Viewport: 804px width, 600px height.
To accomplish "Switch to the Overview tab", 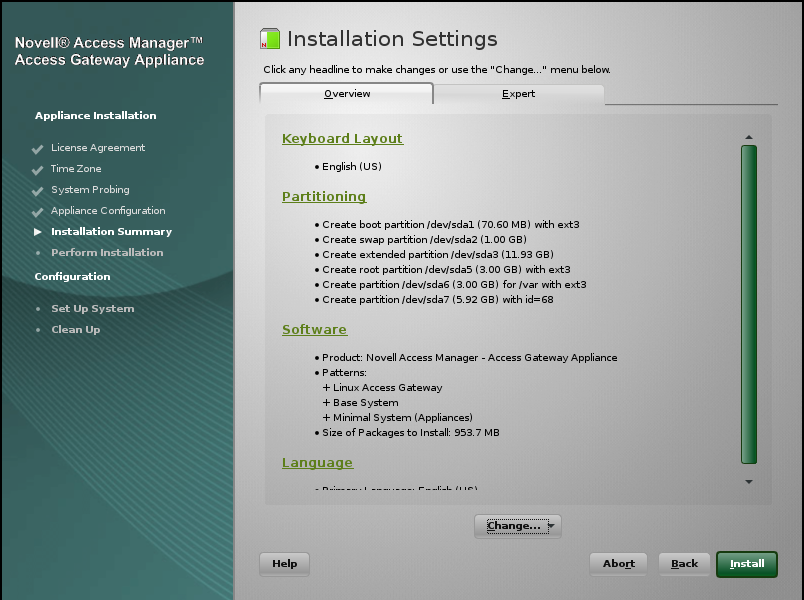I will (347, 93).
